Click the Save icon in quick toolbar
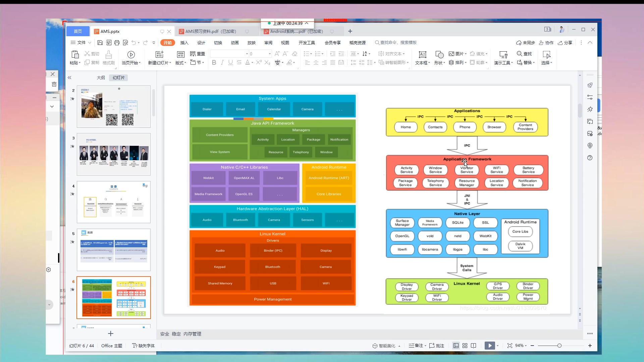The height and width of the screenshot is (362, 644). point(100,43)
